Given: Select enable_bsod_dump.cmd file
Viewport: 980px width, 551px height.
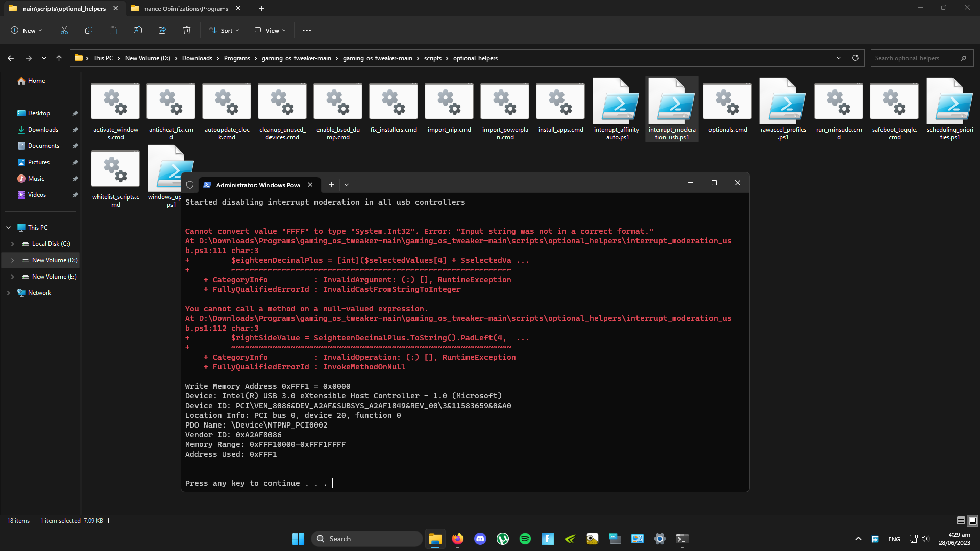Looking at the screenshot, I should click(338, 109).
